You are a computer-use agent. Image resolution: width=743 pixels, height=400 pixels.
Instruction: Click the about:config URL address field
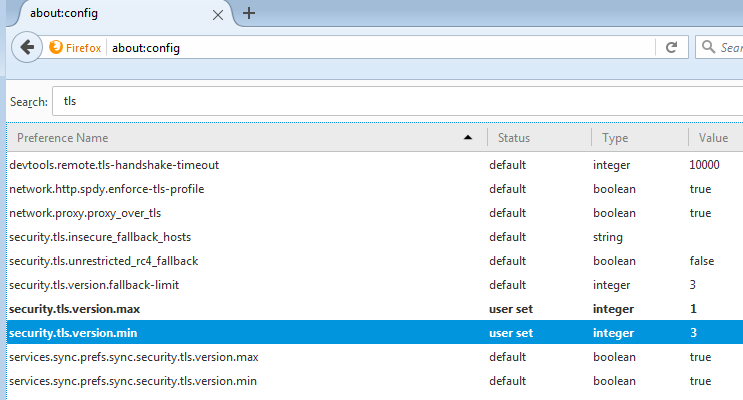380,48
